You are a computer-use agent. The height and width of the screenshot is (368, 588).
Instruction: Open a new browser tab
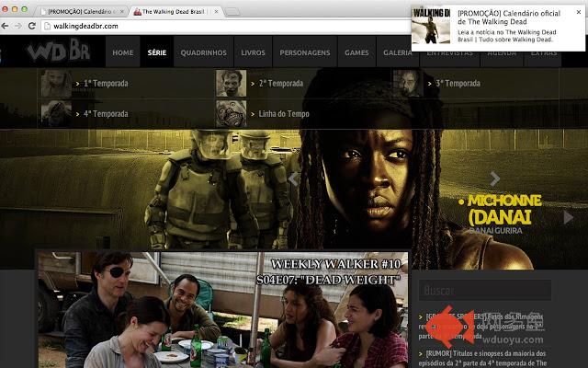[232, 12]
